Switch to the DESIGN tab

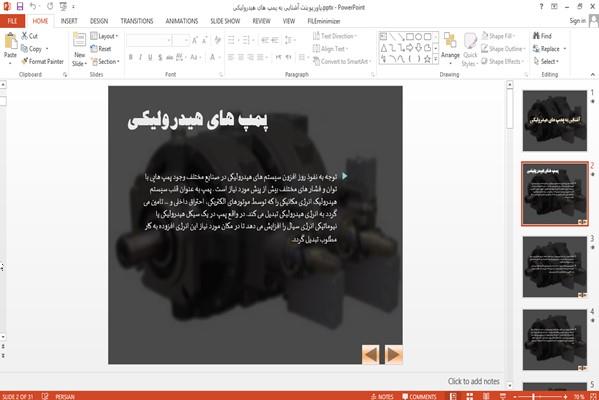(99, 21)
